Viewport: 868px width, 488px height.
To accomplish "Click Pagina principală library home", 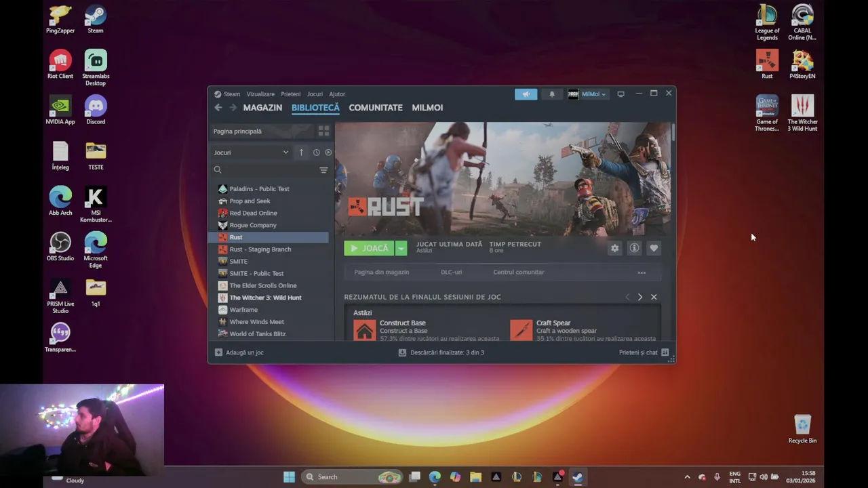I will tap(261, 131).
